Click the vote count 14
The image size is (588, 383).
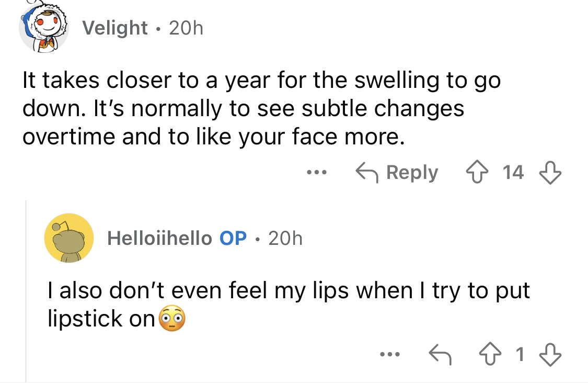tap(513, 172)
